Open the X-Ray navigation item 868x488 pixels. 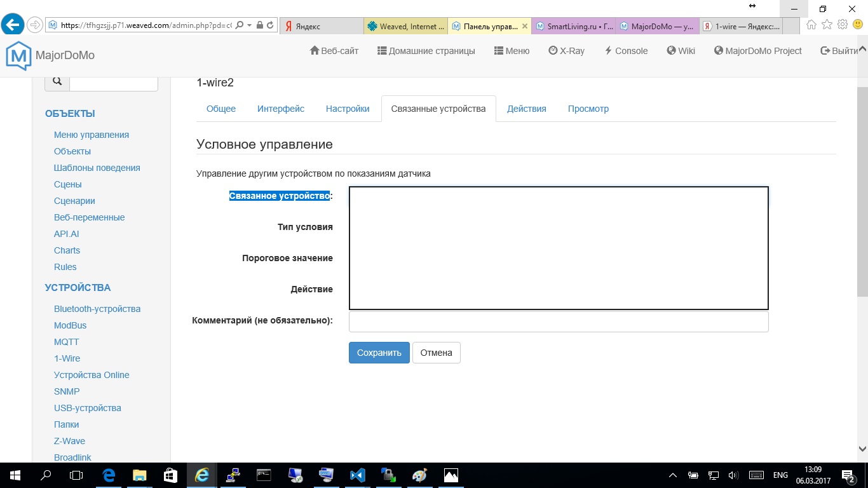pos(566,51)
